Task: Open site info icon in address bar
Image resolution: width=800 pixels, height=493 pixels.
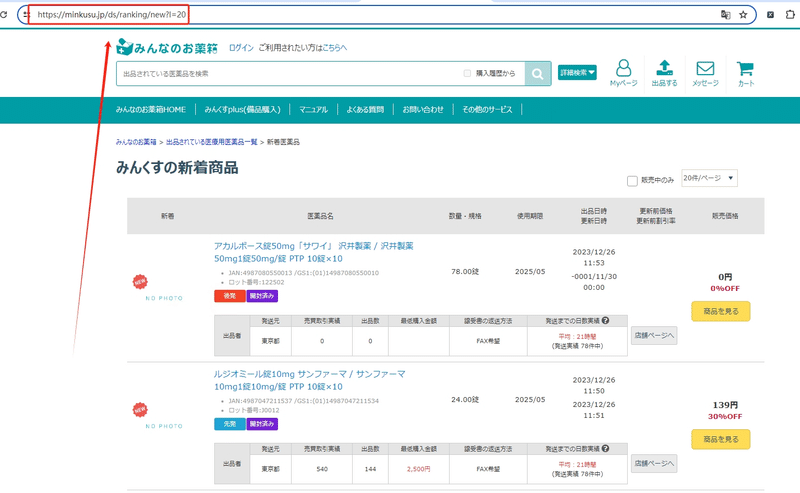Action: point(27,15)
